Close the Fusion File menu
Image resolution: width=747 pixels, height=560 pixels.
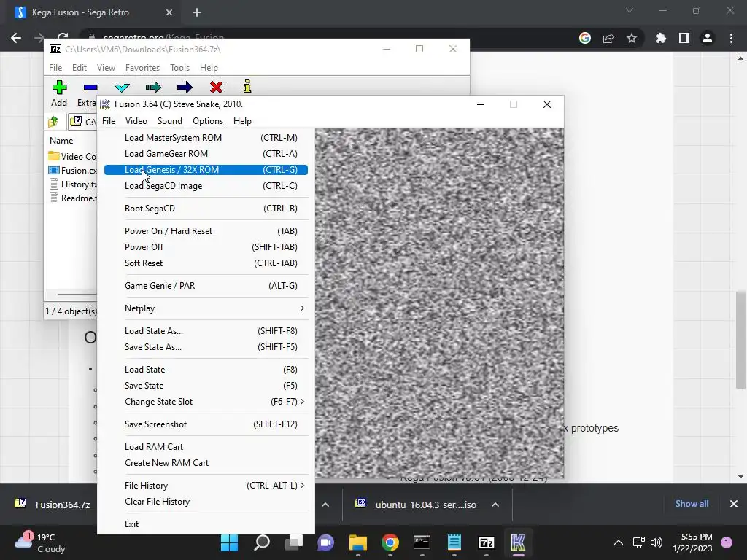point(109,121)
